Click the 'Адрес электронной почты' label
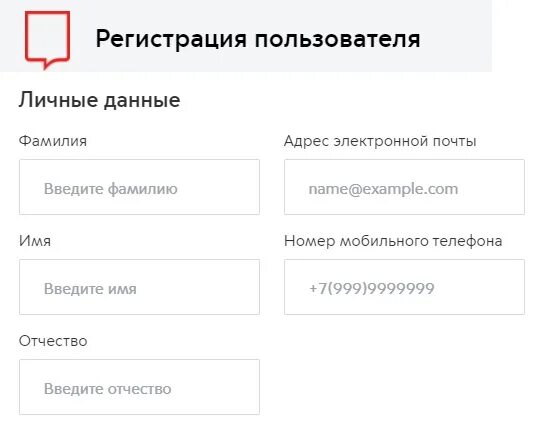This screenshot has width=550, height=430. click(x=380, y=141)
